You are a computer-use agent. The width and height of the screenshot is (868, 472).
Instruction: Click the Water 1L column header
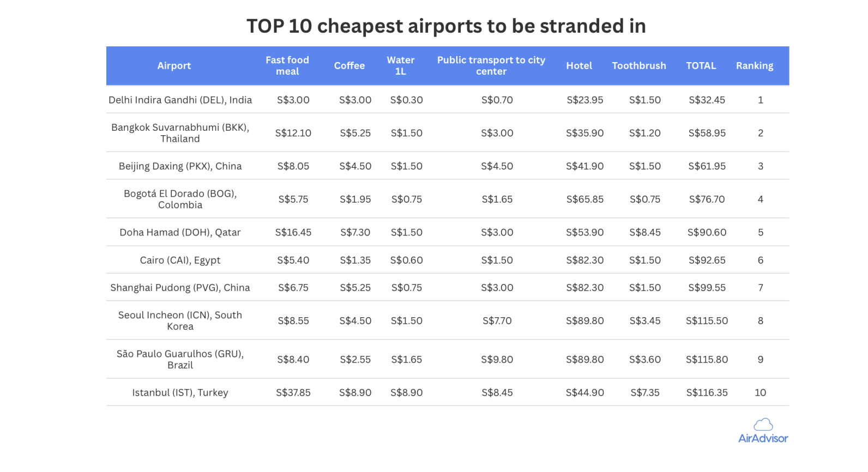[x=401, y=65]
